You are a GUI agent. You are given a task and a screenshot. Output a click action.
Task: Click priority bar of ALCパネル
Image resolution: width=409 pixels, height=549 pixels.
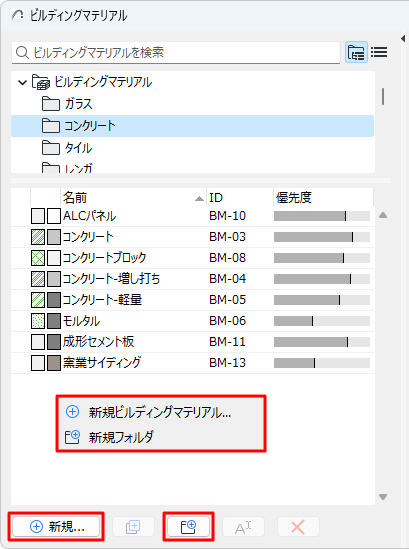click(x=322, y=216)
